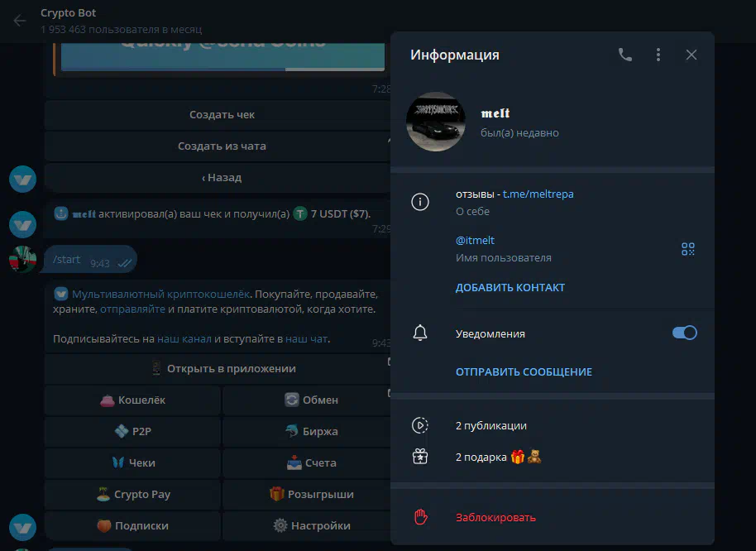Click the 7 USDT ($7) amount
The image size is (756, 551).
tap(340, 213)
